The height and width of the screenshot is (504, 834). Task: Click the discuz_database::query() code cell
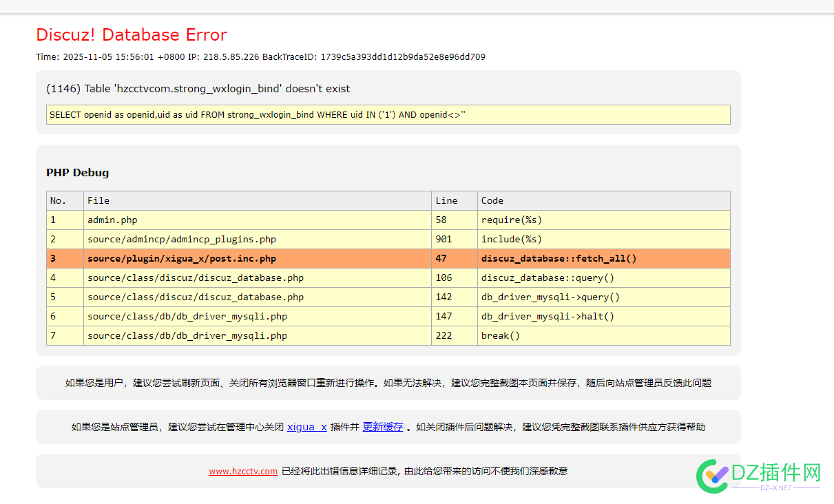pos(548,278)
